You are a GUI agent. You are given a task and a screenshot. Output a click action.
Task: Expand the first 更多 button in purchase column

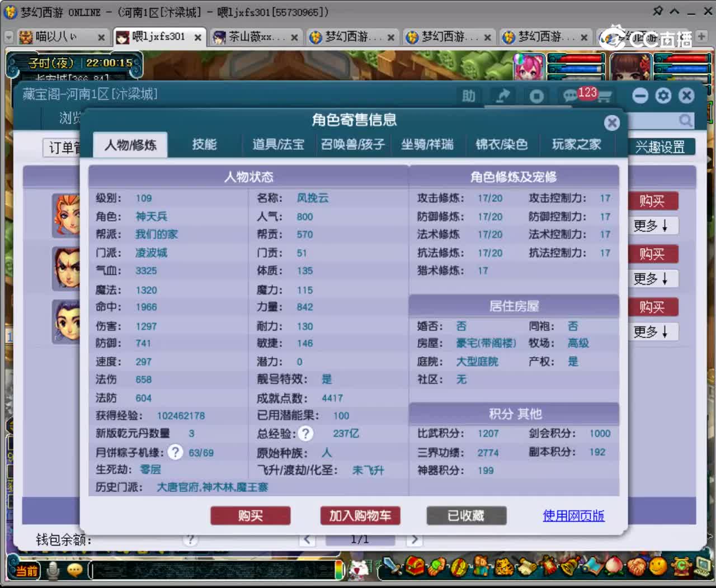653,225
